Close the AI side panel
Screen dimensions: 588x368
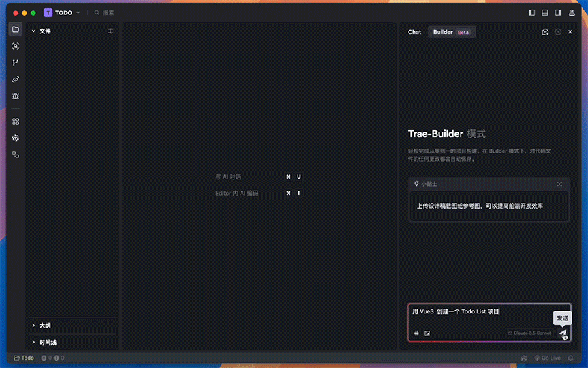(x=570, y=32)
